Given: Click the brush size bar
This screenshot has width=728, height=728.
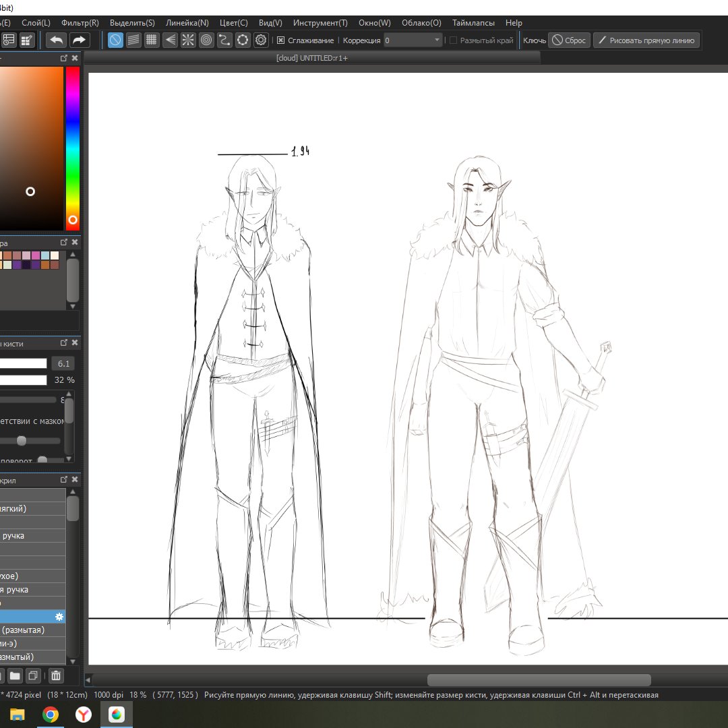Looking at the screenshot, I should pos(23,363).
